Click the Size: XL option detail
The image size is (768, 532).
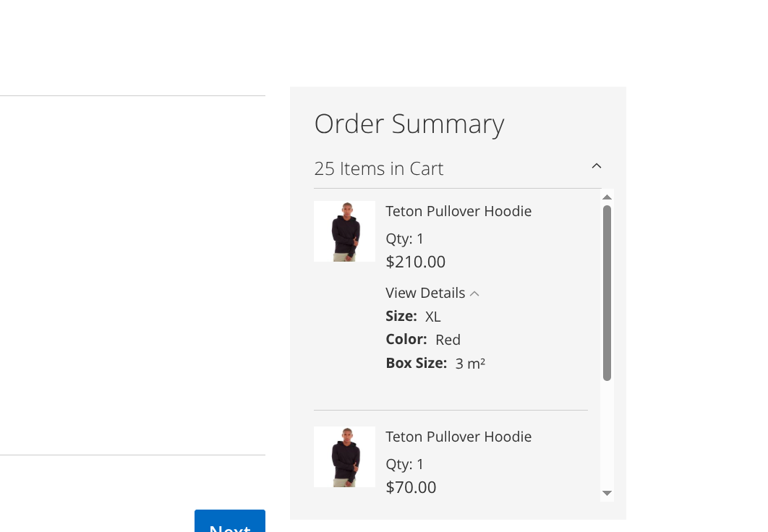(x=414, y=317)
